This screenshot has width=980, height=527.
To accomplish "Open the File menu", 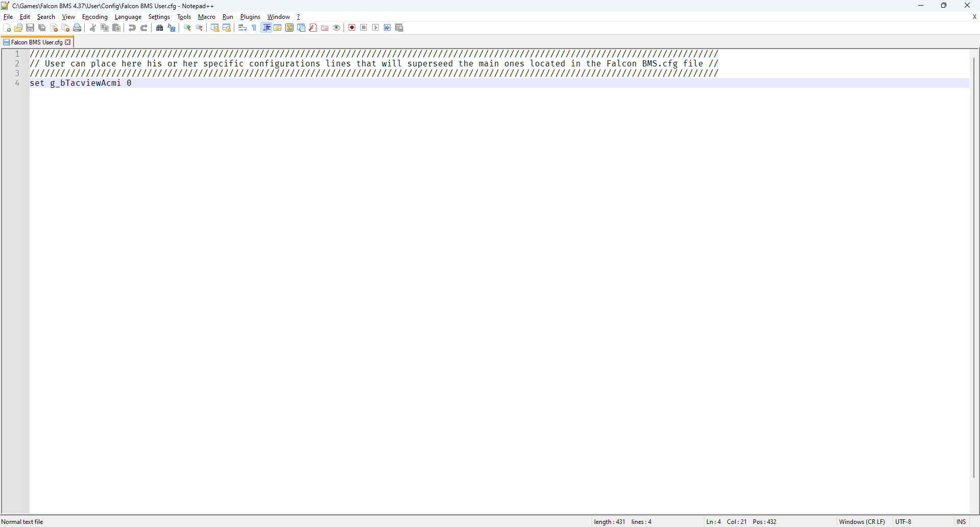I will (x=8, y=17).
